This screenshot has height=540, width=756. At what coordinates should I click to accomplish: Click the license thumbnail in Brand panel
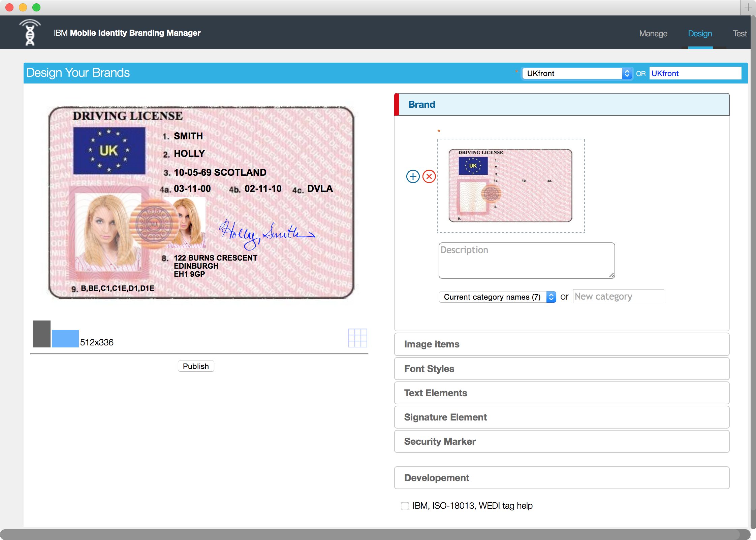click(x=510, y=185)
